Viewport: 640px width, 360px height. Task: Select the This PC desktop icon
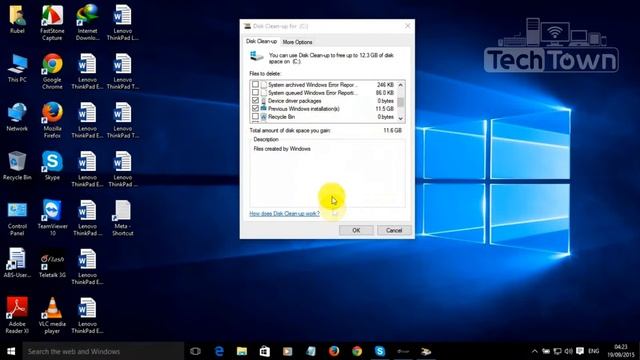(x=17, y=69)
